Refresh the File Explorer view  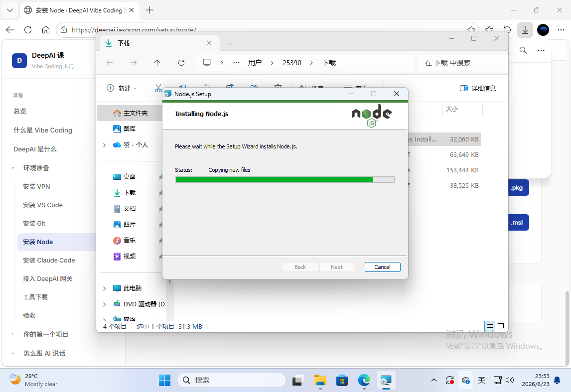181,63
